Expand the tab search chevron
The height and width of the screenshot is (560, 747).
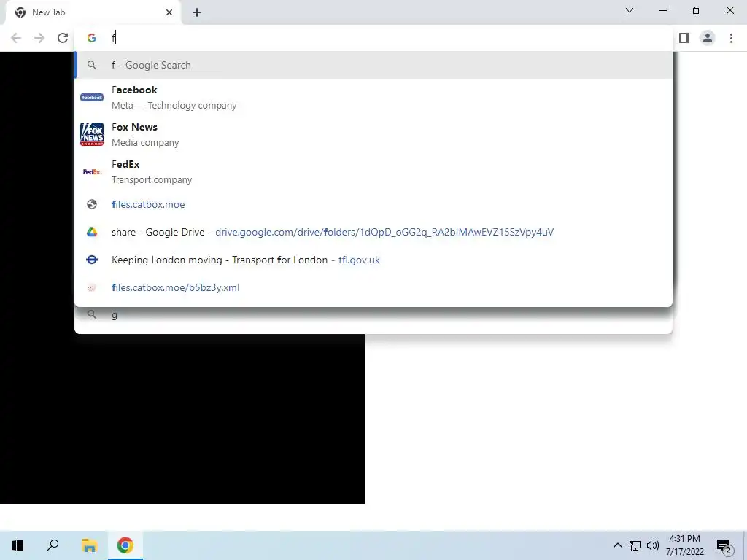point(630,10)
